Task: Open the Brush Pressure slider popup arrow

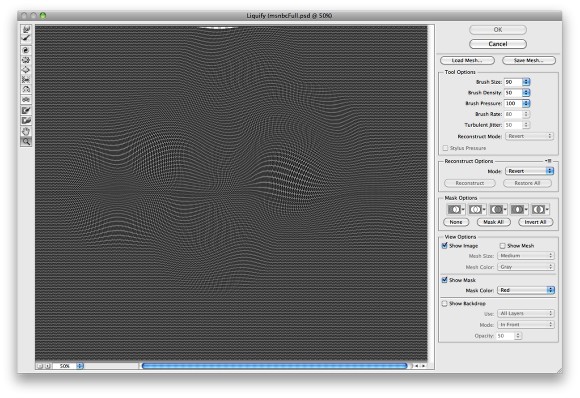Action: (x=526, y=103)
